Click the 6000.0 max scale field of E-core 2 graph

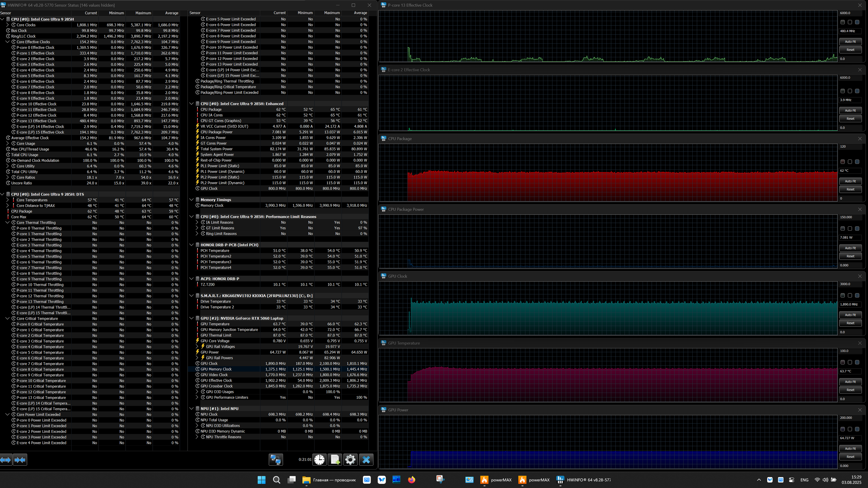click(850, 77)
